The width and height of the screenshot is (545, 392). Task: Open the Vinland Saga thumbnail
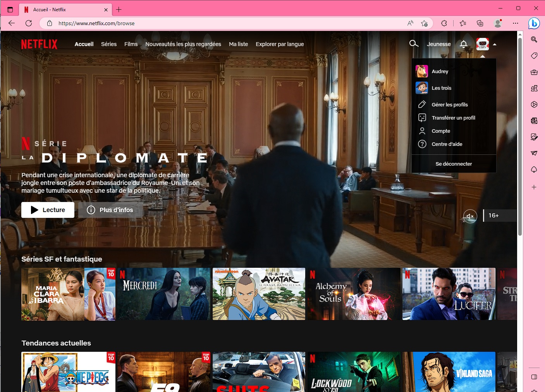449,372
